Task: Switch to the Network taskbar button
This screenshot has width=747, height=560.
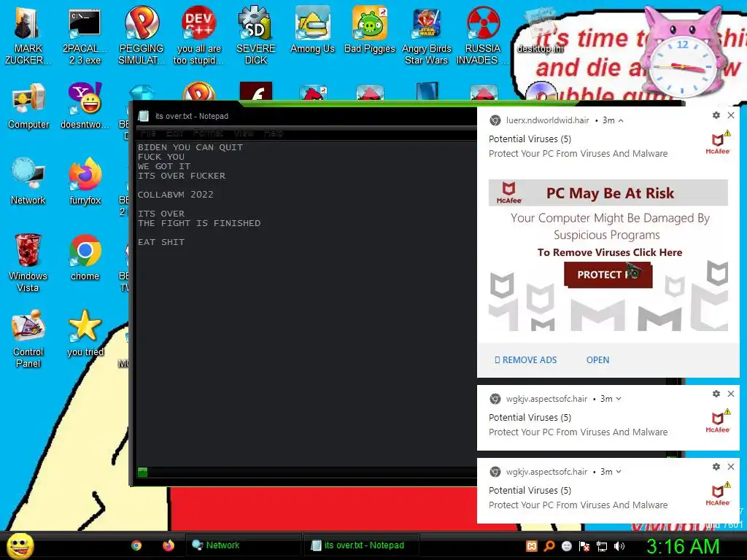Action: coord(243,545)
